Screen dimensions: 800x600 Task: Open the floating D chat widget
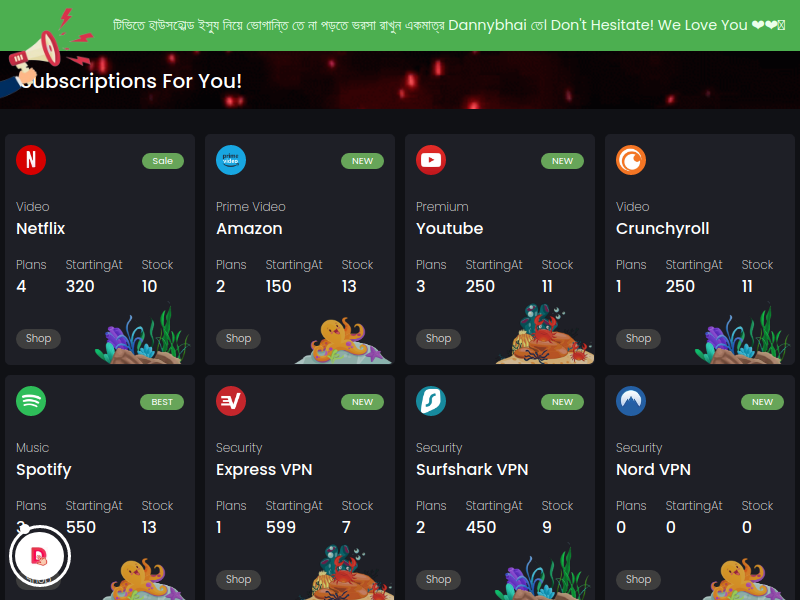click(40, 556)
